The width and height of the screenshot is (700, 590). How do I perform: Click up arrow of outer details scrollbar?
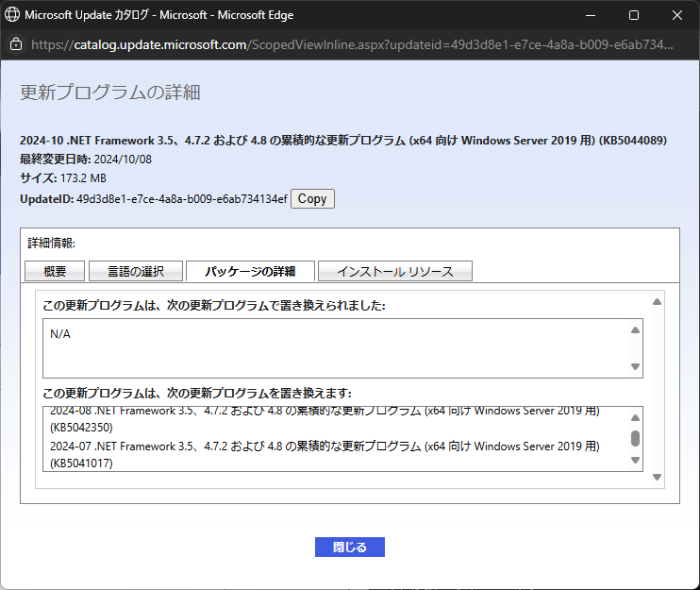pyautogui.click(x=657, y=302)
